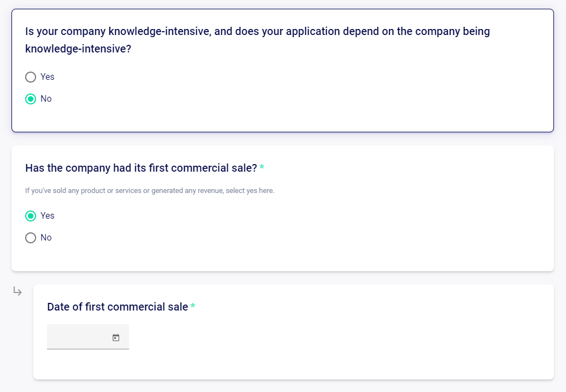Click the asterisk beside Date of first commercial sale
The image size is (566, 392).
click(192, 306)
